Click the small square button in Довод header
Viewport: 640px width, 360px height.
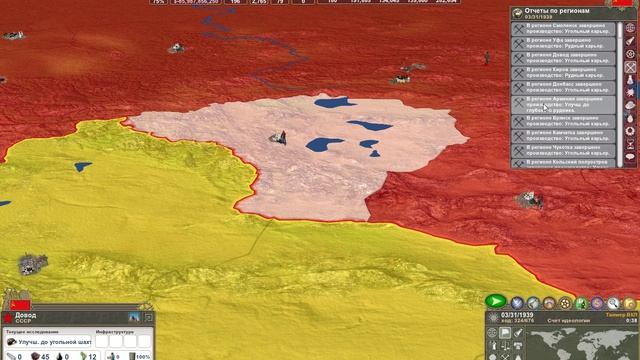click(148, 318)
